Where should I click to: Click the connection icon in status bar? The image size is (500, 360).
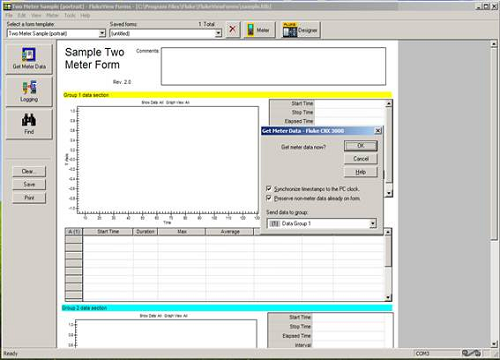point(471,353)
